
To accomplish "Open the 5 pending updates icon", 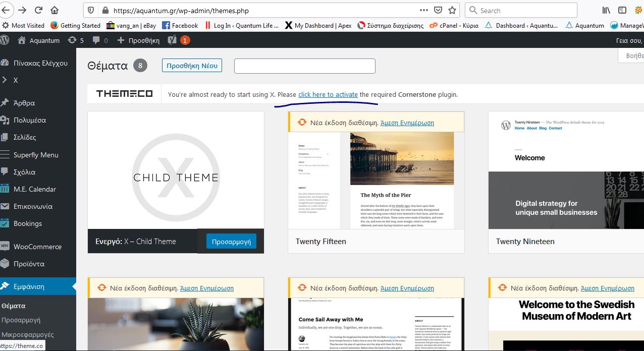I will [75, 40].
